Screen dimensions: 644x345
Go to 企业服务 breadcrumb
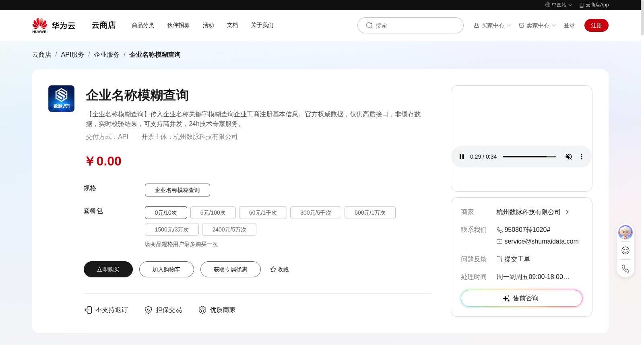pyautogui.click(x=107, y=54)
